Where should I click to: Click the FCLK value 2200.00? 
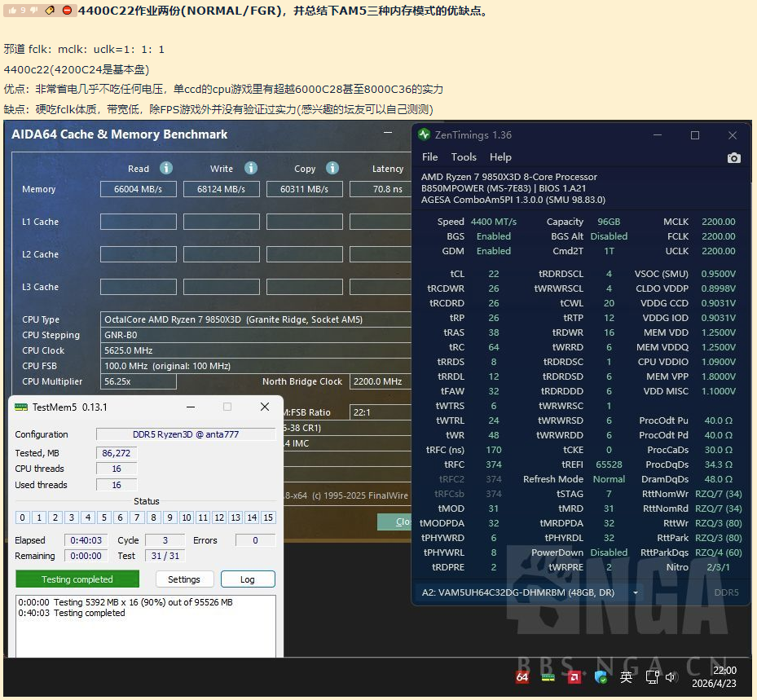click(719, 236)
